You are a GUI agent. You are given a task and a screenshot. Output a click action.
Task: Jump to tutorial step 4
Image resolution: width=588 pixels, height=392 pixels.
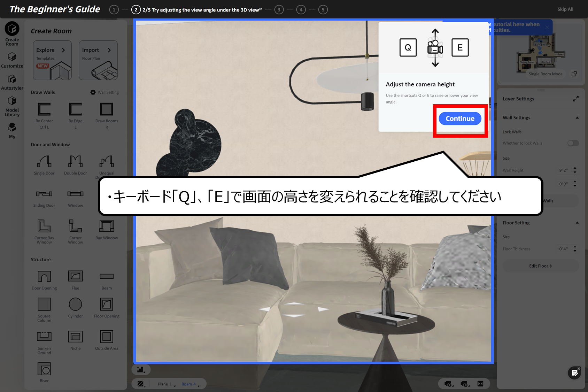point(301,10)
